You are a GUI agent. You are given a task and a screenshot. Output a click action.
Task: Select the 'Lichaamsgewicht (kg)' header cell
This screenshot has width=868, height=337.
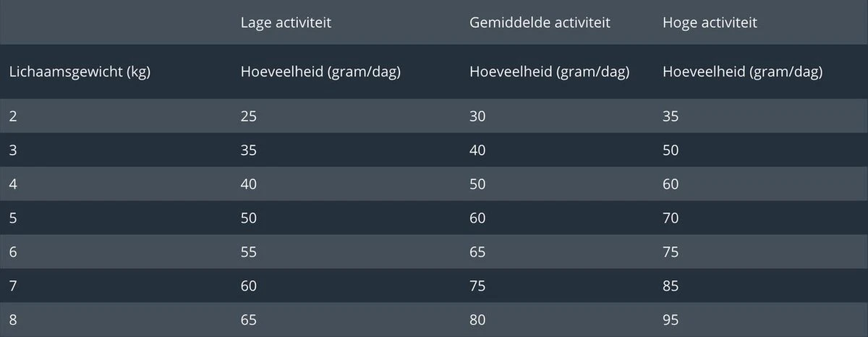(x=80, y=72)
